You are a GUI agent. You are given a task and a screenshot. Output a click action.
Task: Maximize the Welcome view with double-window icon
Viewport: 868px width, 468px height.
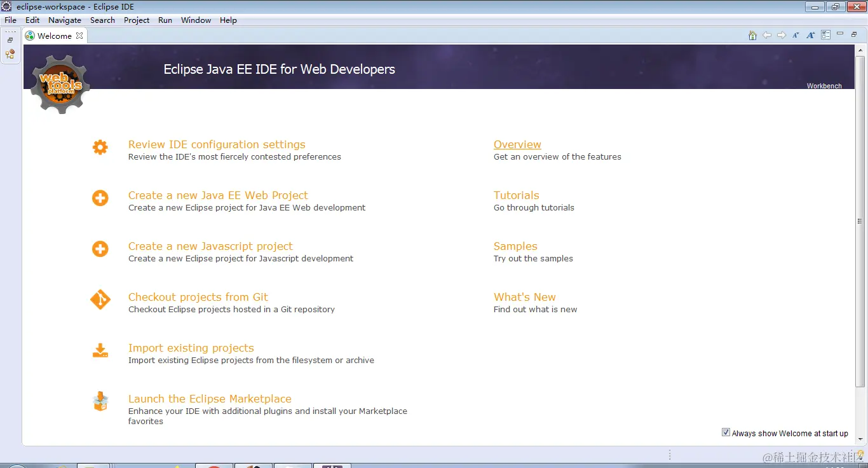(855, 34)
